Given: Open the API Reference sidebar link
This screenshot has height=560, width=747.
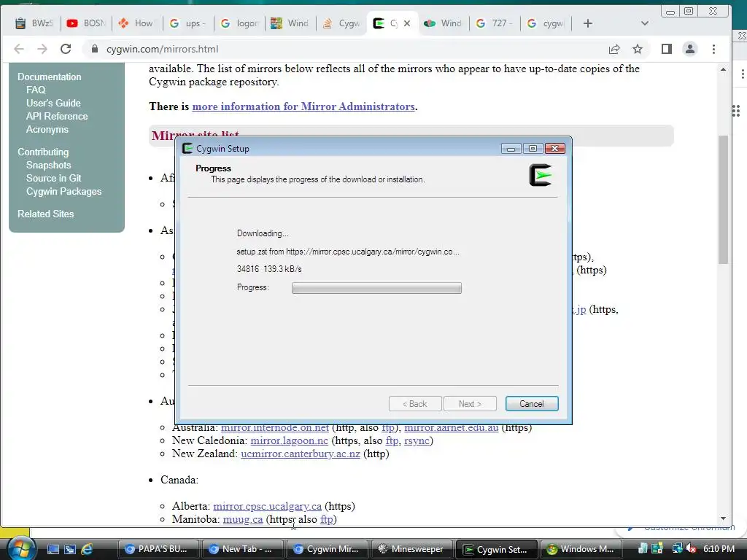Looking at the screenshot, I should (x=57, y=116).
